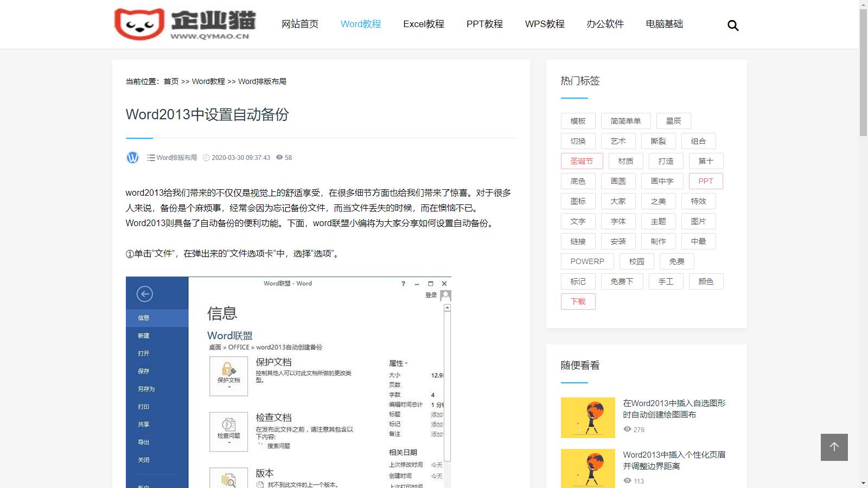Viewport: 868px width, 488px height.
Task: Click the list icon beside Word排版布局 category
Action: tap(151, 158)
